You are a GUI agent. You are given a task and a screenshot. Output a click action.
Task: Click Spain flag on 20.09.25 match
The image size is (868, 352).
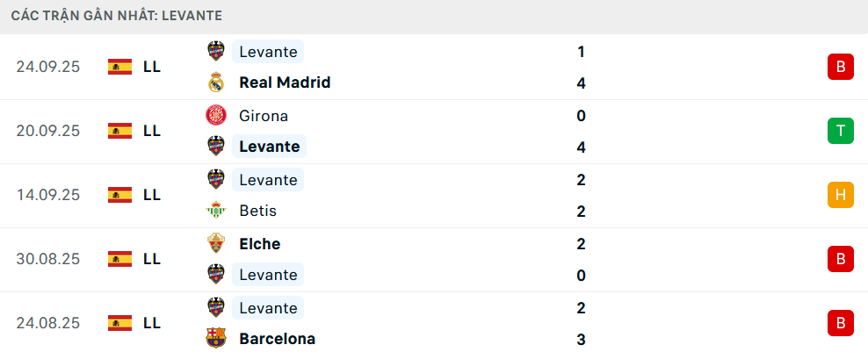tap(119, 131)
